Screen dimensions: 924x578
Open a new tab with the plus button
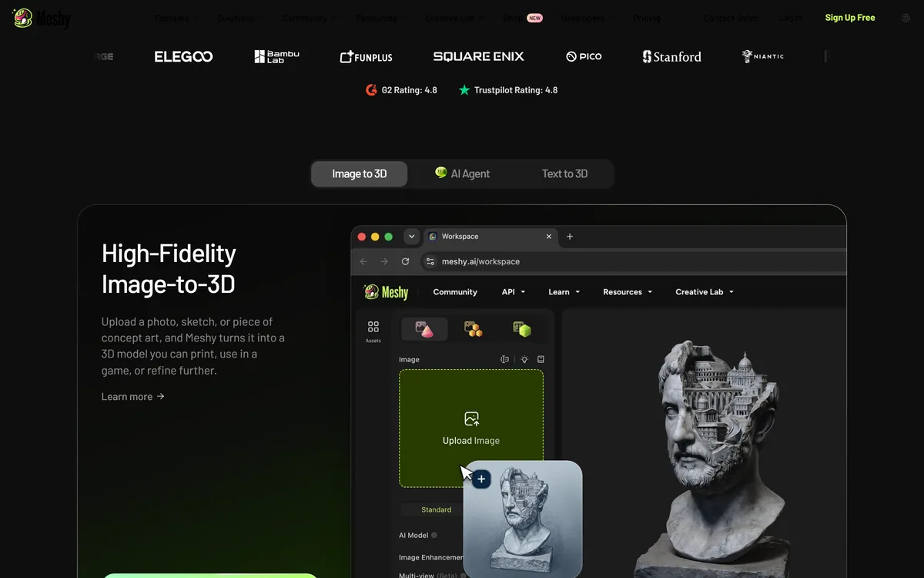point(570,237)
